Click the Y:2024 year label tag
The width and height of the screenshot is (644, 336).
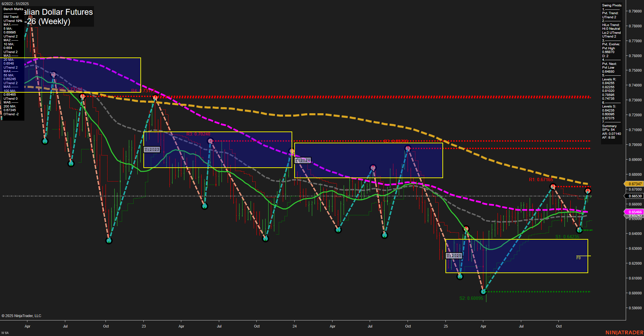[303, 160]
